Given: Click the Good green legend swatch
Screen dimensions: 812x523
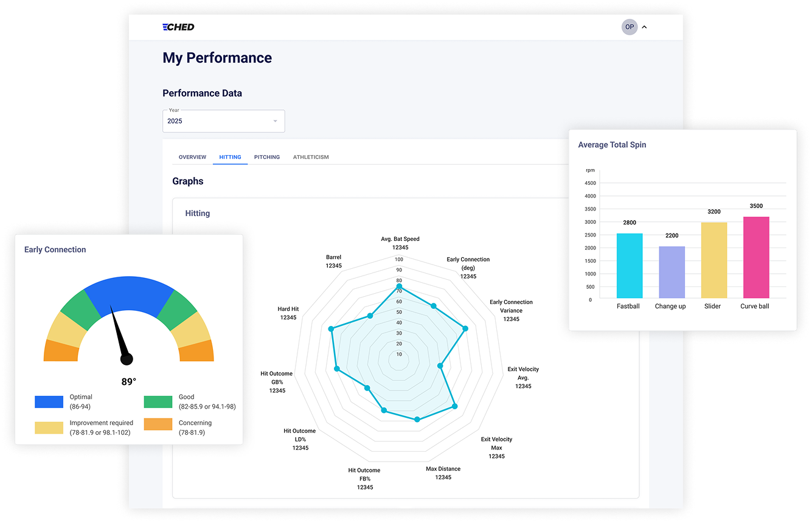Looking at the screenshot, I should pyautogui.click(x=158, y=401).
